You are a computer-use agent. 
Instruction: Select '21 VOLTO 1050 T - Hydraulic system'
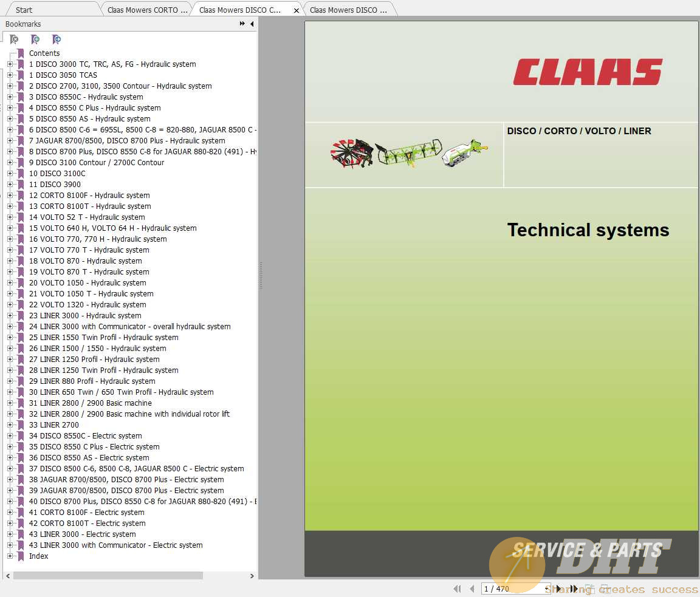pos(92,293)
